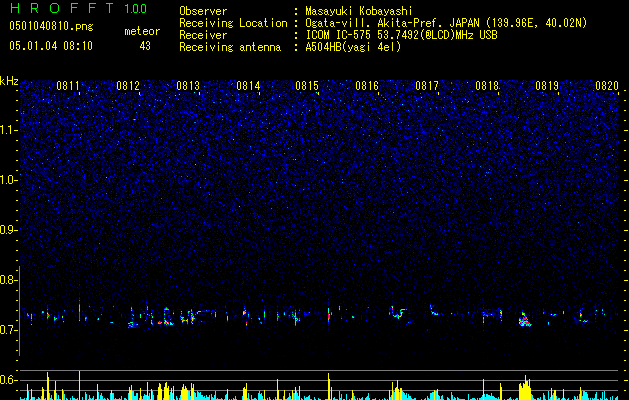Viewport: 629px width, 400px height.
Task: Click the Receiving antenna label
Action: click(230, 47)
